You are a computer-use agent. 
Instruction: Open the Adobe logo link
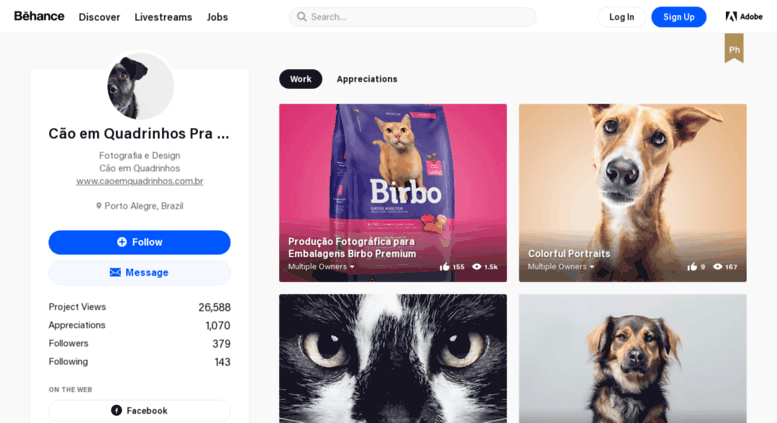(x=743, y=16)
